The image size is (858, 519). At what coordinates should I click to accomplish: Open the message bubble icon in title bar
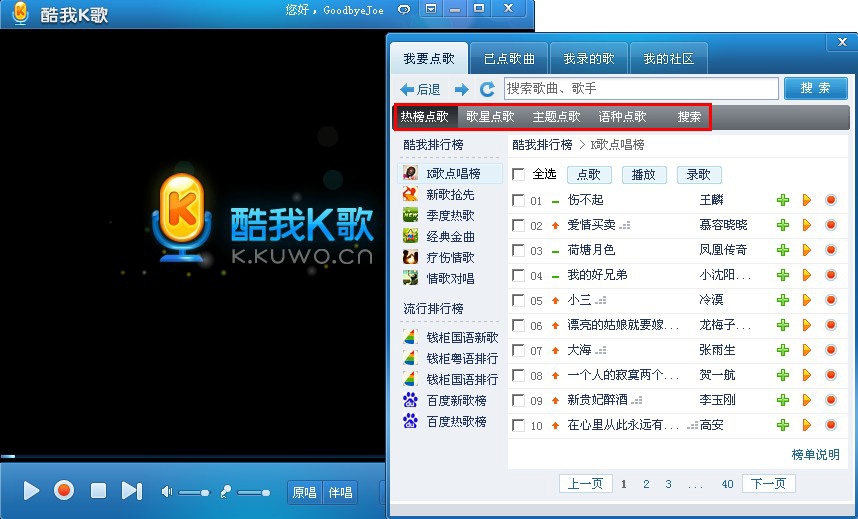(x=404, y=9)
